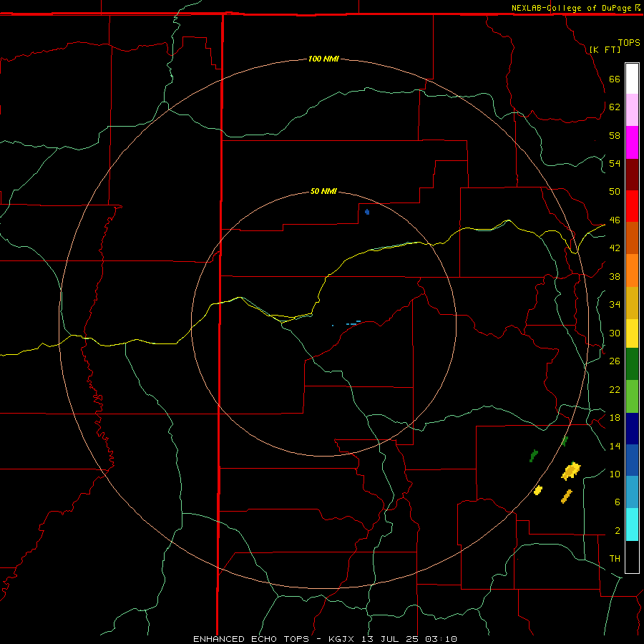Click the dark green echo inside 100 NMI ring
The width and height of the screenshot is (644, 644).
[x=534, y=456]
